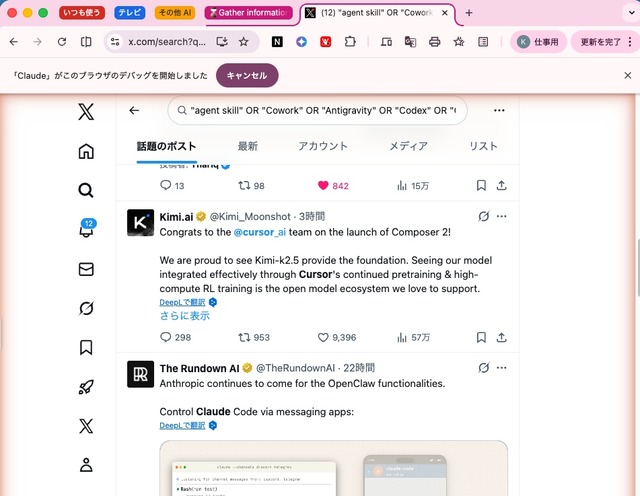Switch to the 最新 tab
Screen dimensions: 640x496
coord(248,146)
